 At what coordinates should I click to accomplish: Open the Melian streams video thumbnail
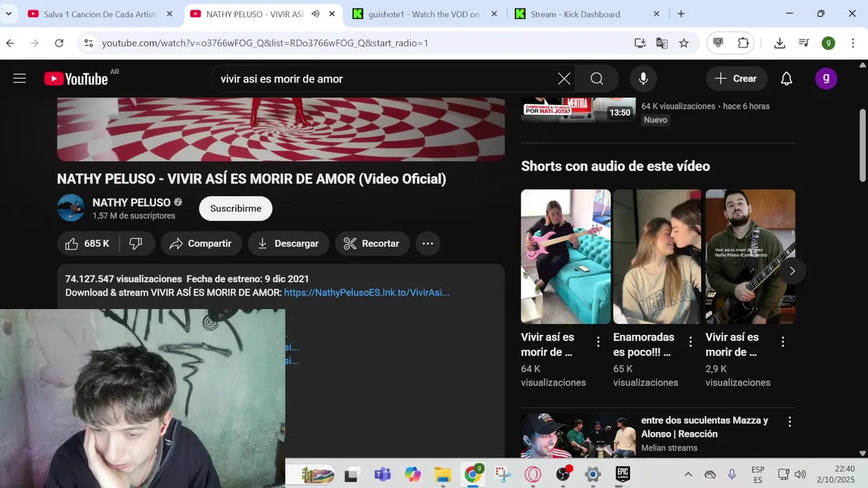[578, 436]
